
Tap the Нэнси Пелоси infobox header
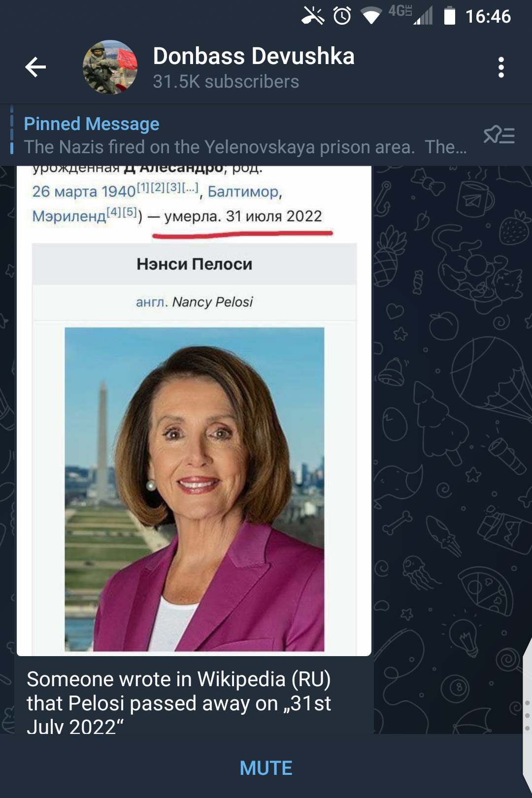coord(195,264)
